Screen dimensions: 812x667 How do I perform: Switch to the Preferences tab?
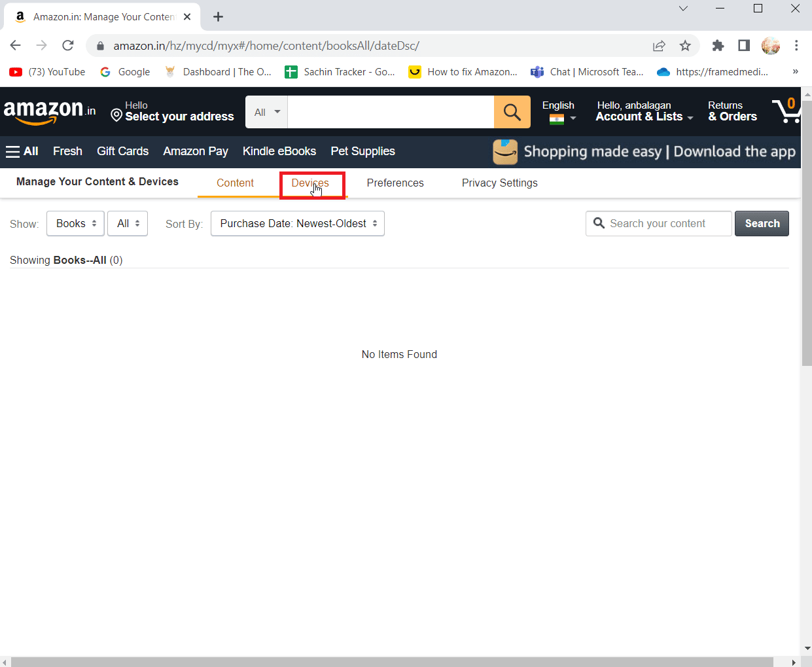(395, 183)
